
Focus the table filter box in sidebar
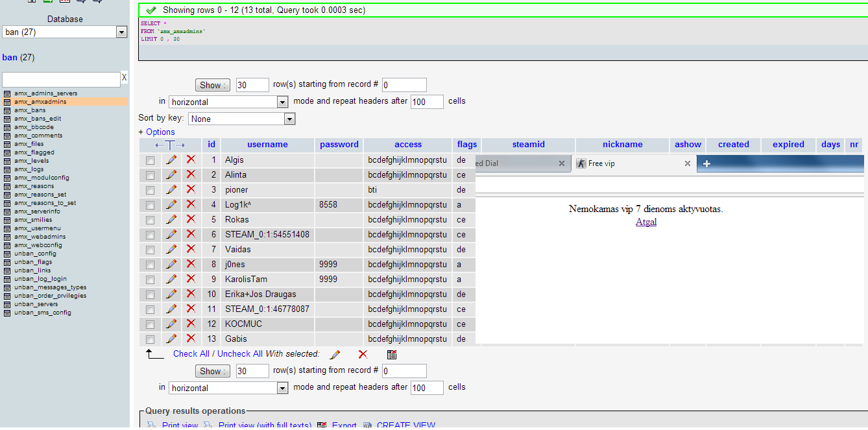(x=61, y=79)
